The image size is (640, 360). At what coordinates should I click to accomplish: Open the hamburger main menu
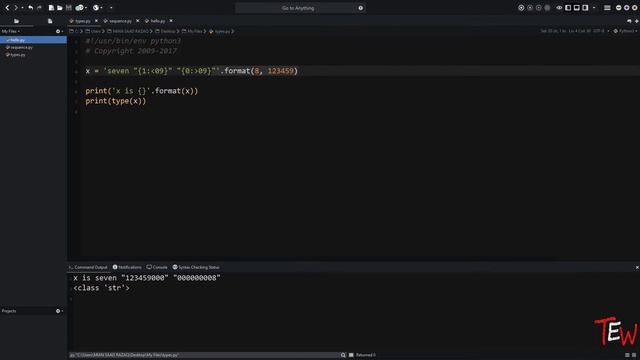pos(607,8)
